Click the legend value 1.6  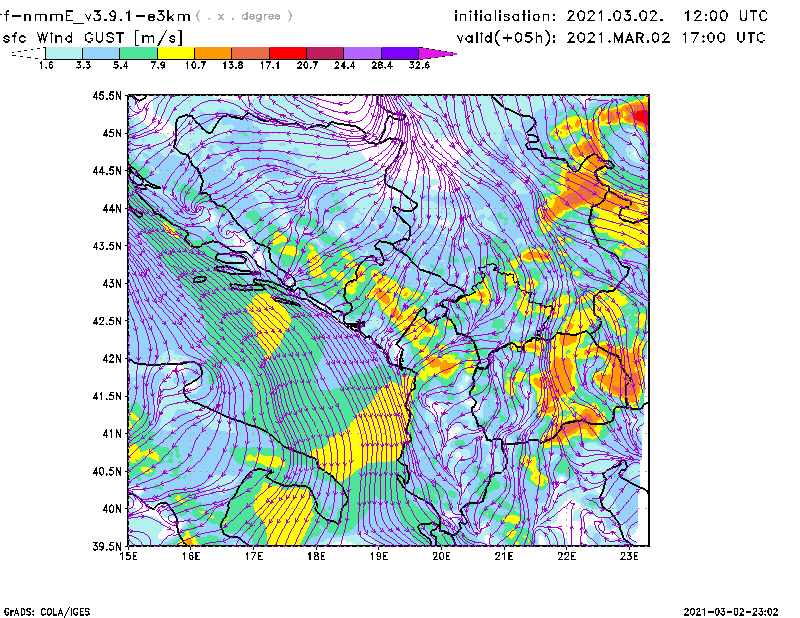pos(46,65)
